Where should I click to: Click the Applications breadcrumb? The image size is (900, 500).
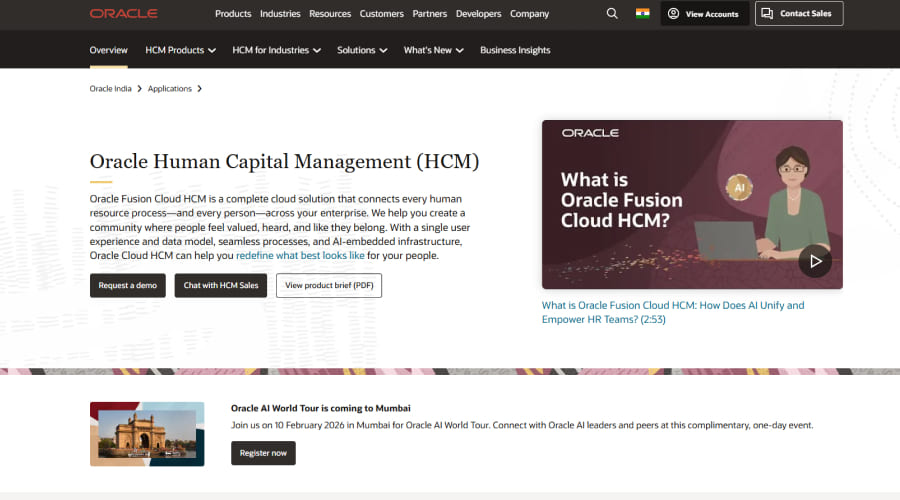pos(169,89)
